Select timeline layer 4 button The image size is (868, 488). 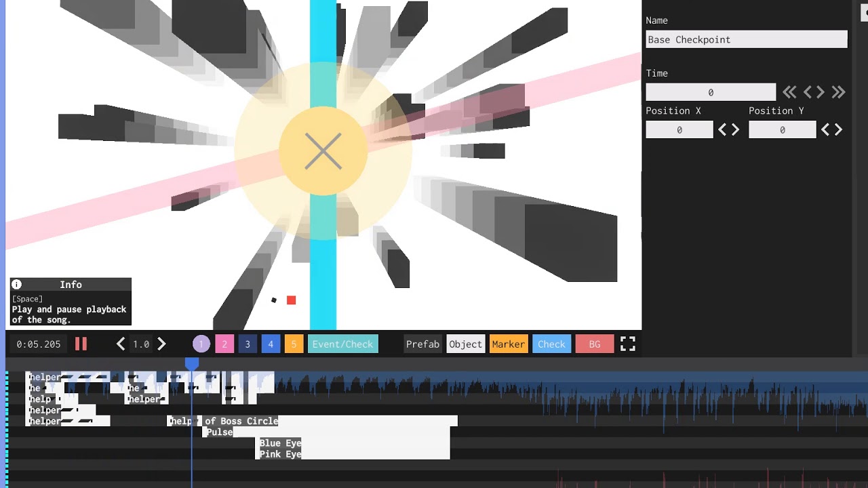271,344
